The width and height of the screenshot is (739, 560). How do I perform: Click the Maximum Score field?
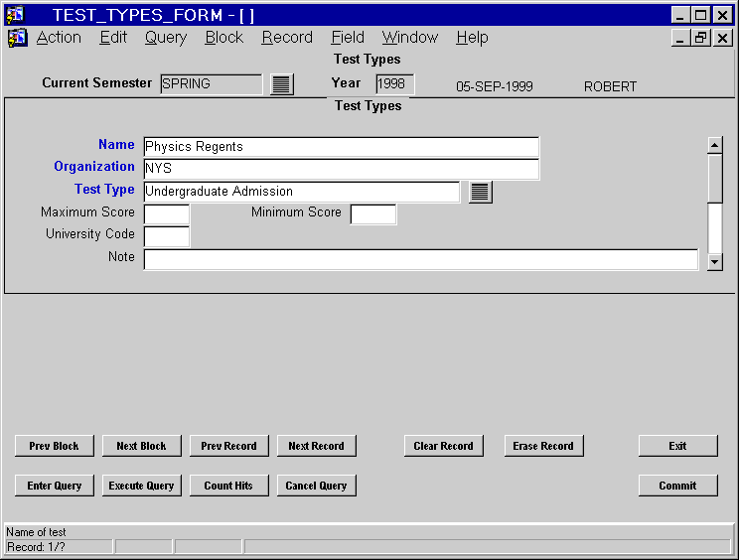coord(167,214)
